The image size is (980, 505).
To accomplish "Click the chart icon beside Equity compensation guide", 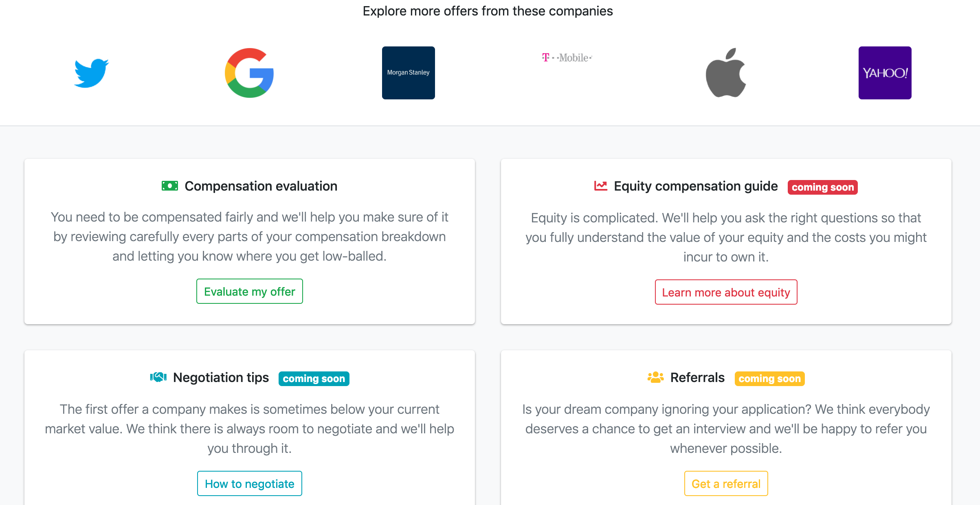I will [600, 186].
